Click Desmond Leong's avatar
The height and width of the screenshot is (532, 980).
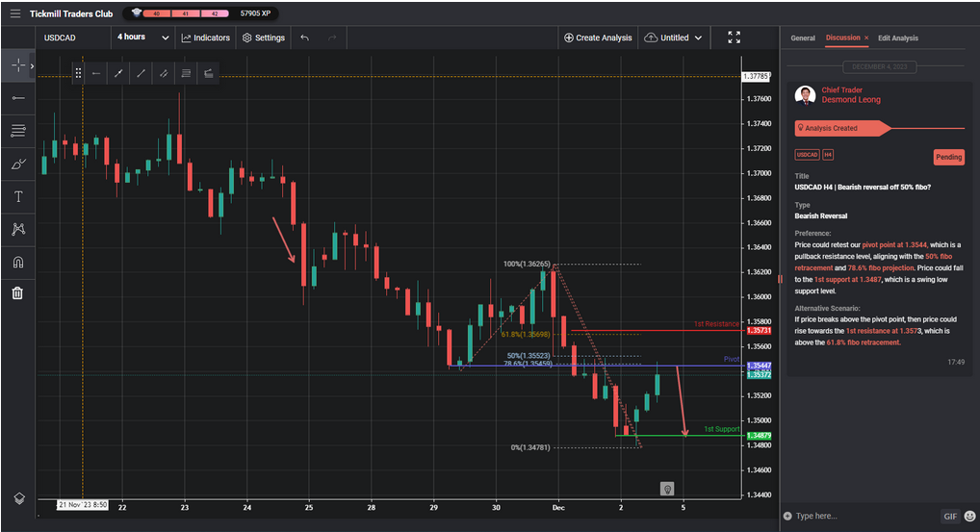click(805, 95)
